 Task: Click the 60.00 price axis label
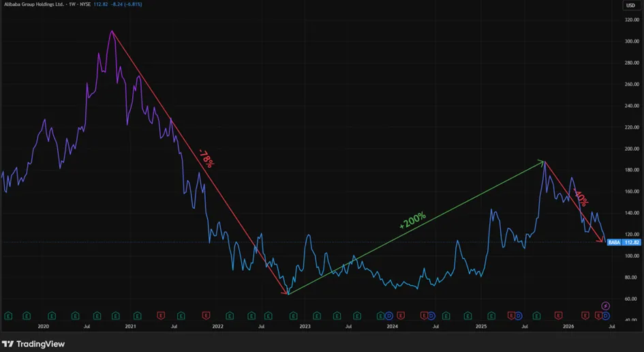pyautogui.click(x=632, y=299)
